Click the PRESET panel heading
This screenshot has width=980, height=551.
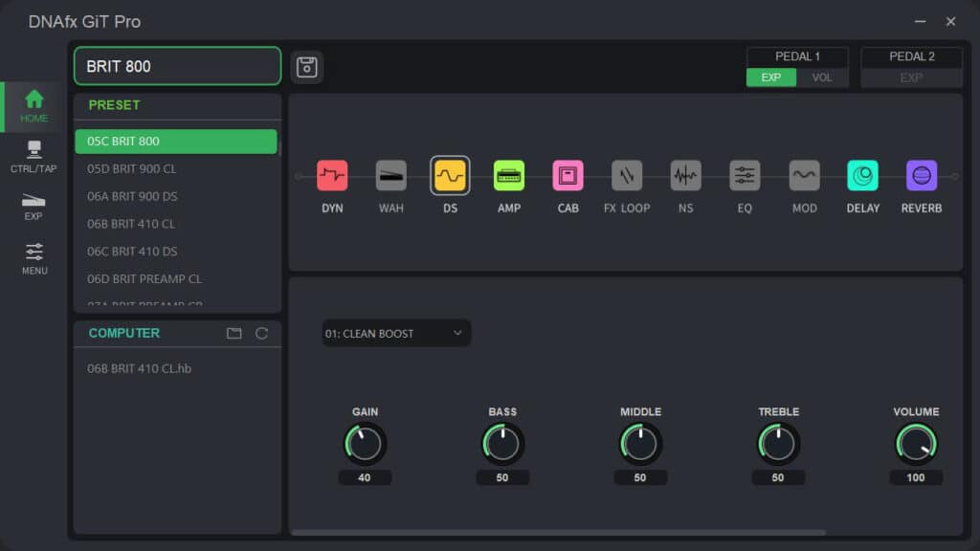coord(115,105)
